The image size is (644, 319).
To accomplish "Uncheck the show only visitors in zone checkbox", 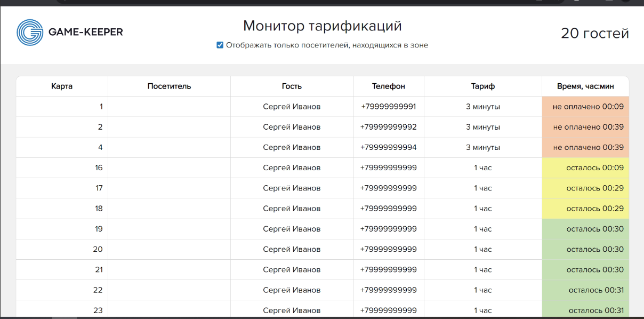I will [220, 45].
